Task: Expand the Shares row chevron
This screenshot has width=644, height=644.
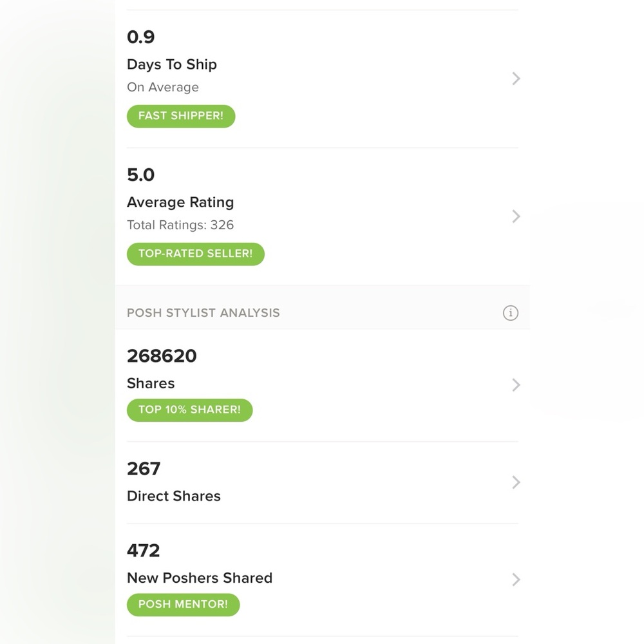Action: [x=516, y=385]
